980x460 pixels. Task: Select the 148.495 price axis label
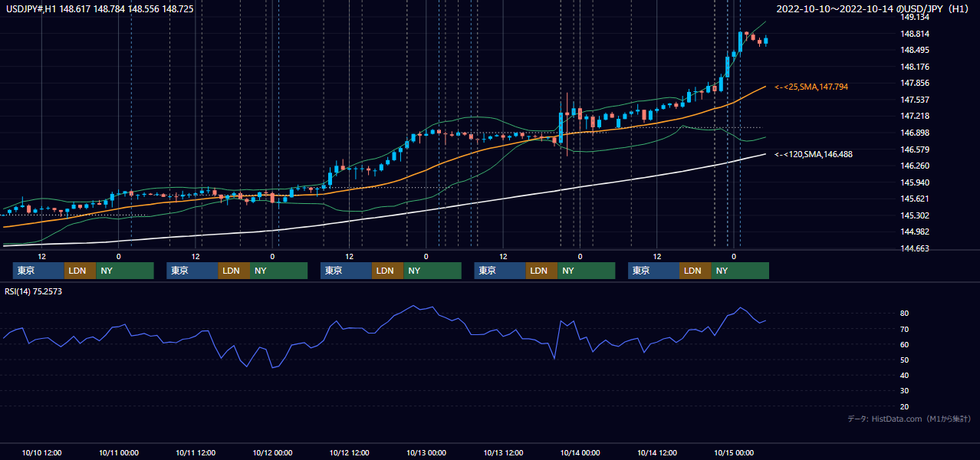915,51
